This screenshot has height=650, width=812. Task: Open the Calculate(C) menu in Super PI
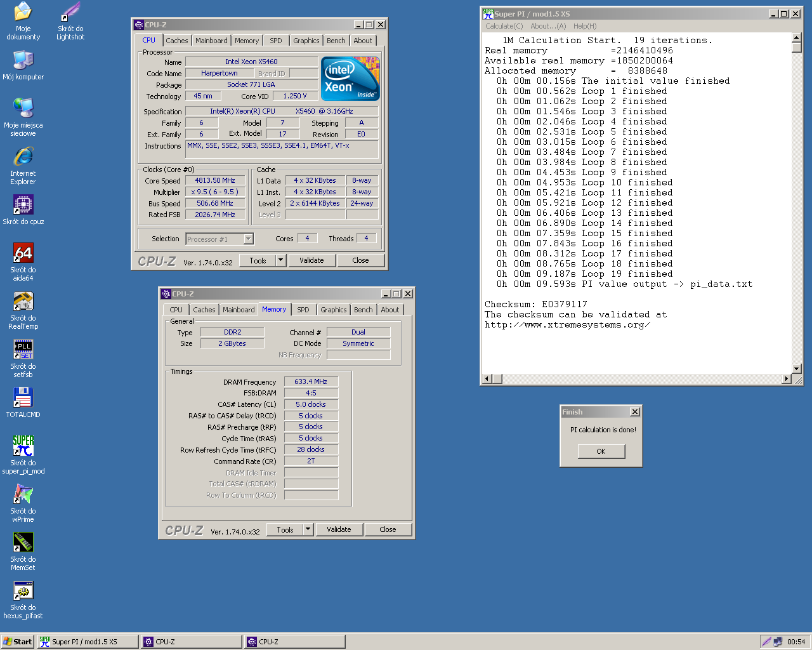(x=504, y=26)
